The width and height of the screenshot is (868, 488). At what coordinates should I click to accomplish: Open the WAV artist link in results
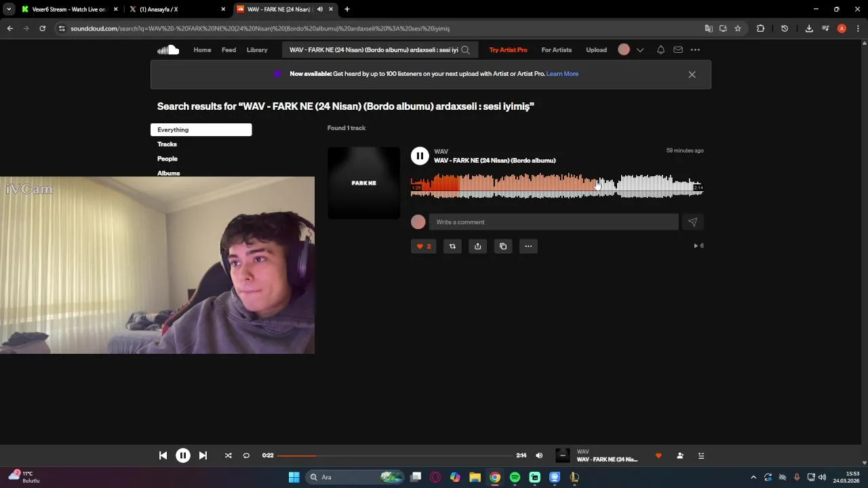[x=441, y=151]
